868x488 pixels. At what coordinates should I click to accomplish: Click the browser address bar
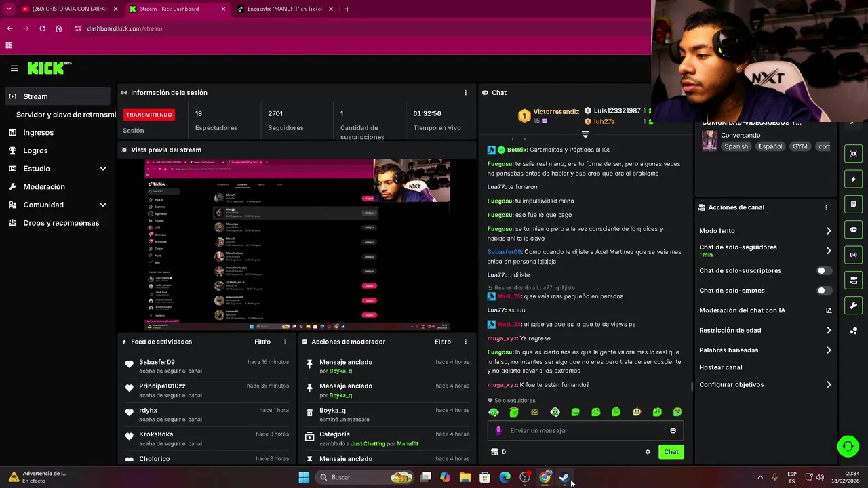pyautogui.click(x=359, y=28)
